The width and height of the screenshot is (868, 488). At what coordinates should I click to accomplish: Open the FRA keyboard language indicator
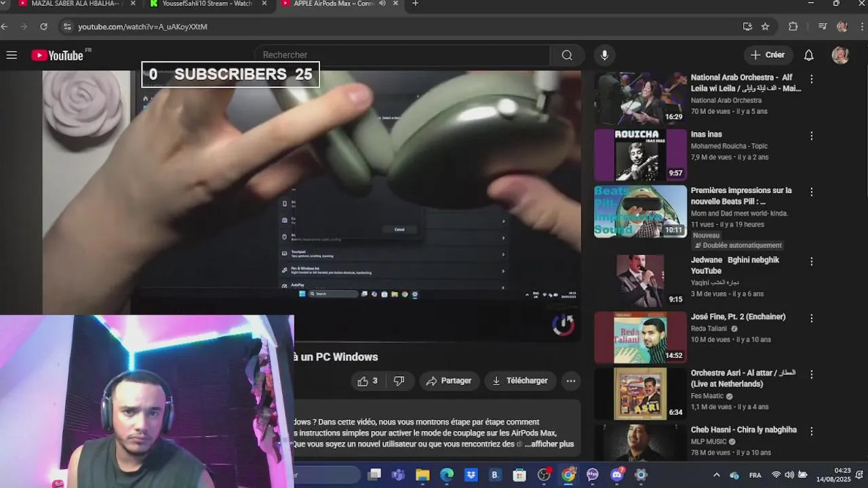click(x=755, y=475)
